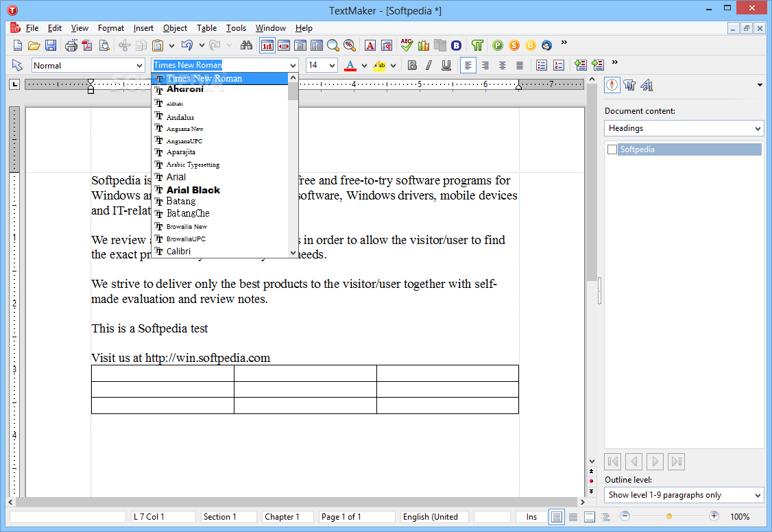Viewport: 772px width, 532px height.
Task: Click the tab type selector L box
Action: pos(15,84)
